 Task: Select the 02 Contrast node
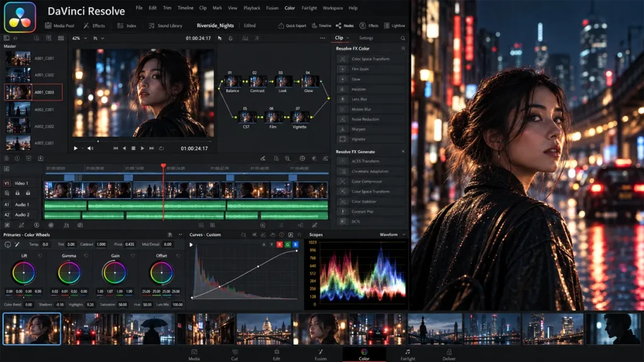[x=257, y=82]
